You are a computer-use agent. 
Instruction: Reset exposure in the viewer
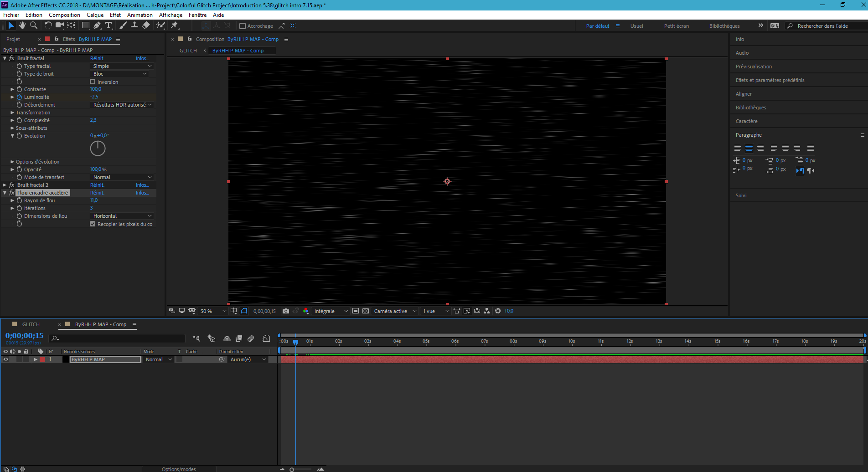tap(498, 311)
